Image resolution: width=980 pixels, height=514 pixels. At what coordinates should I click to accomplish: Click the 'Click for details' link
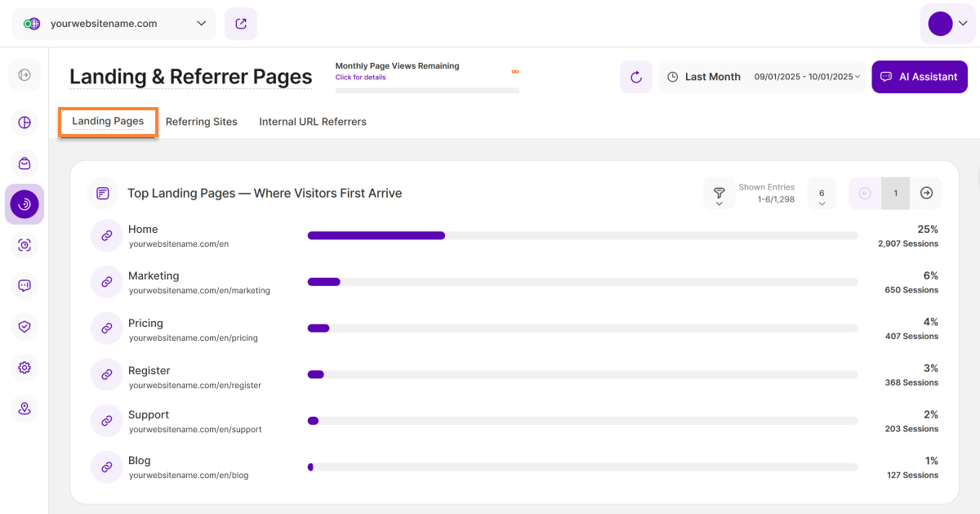[x=360, y=78]
